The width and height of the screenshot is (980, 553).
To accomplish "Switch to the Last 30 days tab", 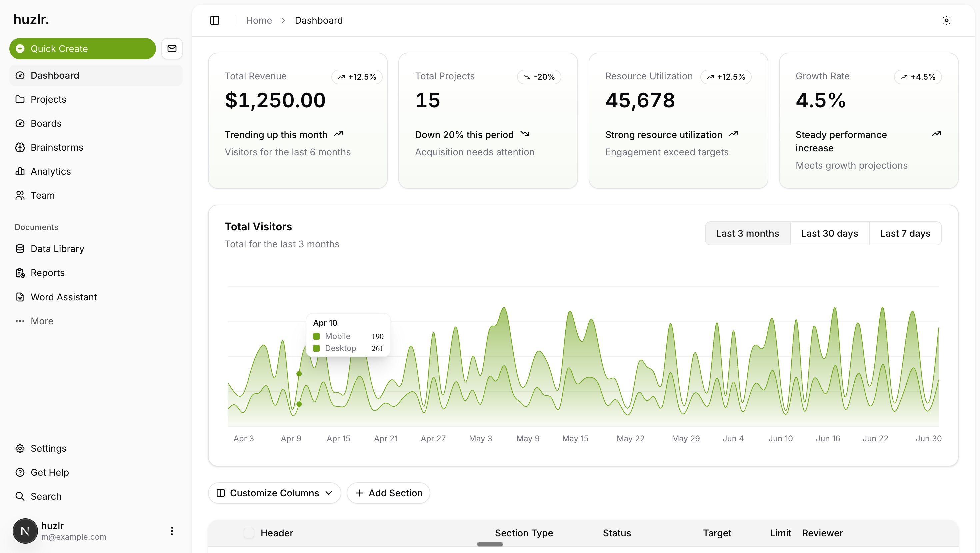I will [x=829, y=233].
